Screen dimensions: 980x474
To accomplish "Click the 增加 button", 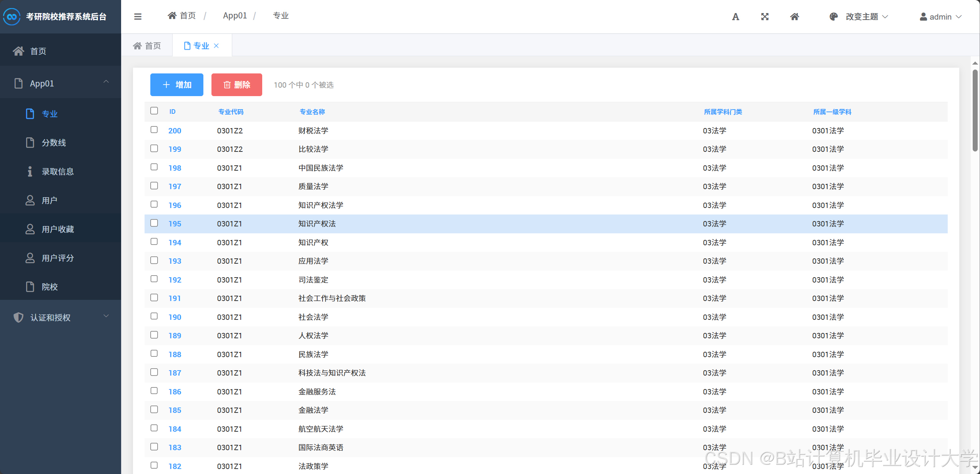I will [176, 85].
